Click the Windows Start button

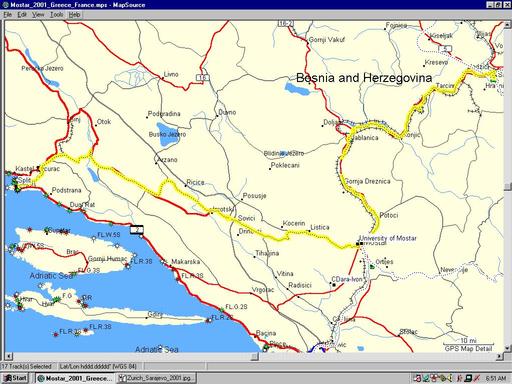tap(15, 378)
